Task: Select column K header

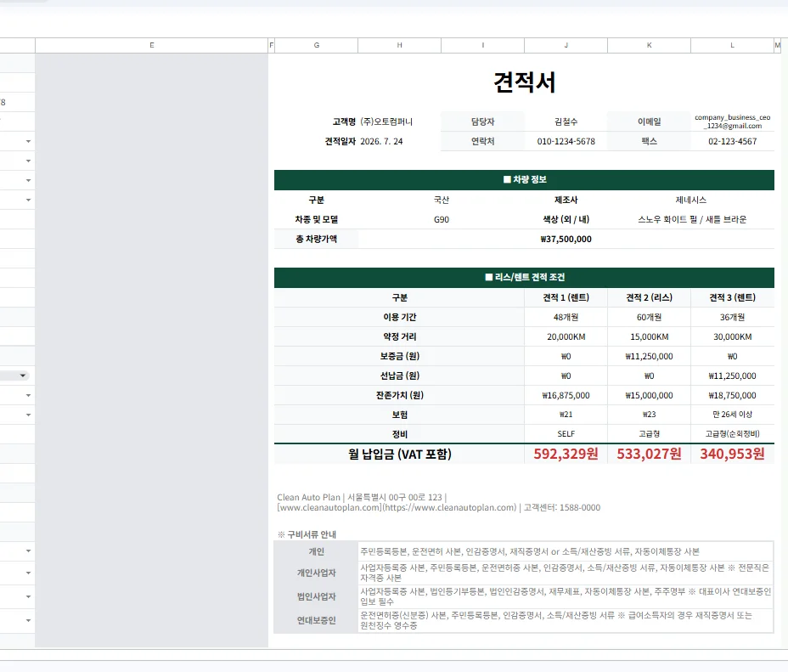Action: click(x=649, y=45)
